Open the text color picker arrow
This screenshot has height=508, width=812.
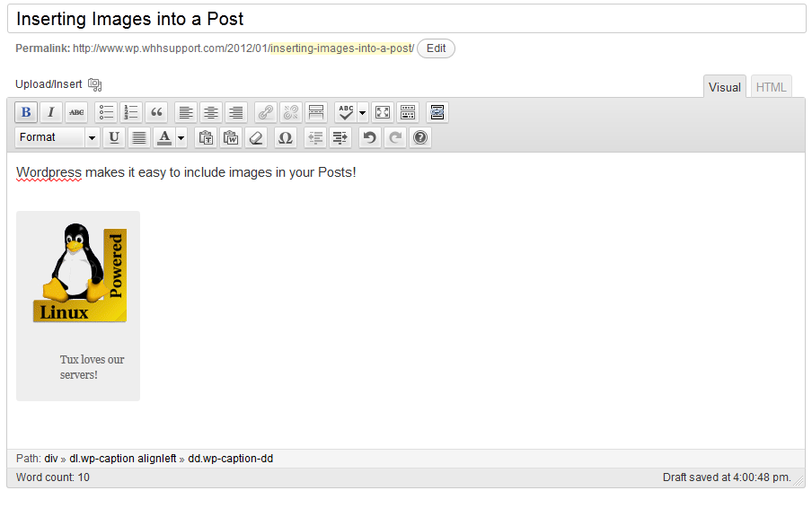(x=181, y=137)
